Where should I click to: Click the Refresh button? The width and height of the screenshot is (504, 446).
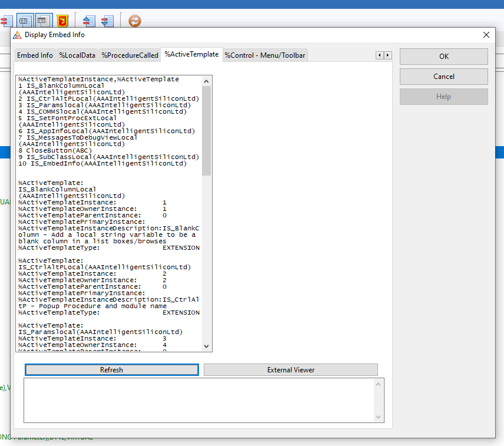tap(111, 370)
